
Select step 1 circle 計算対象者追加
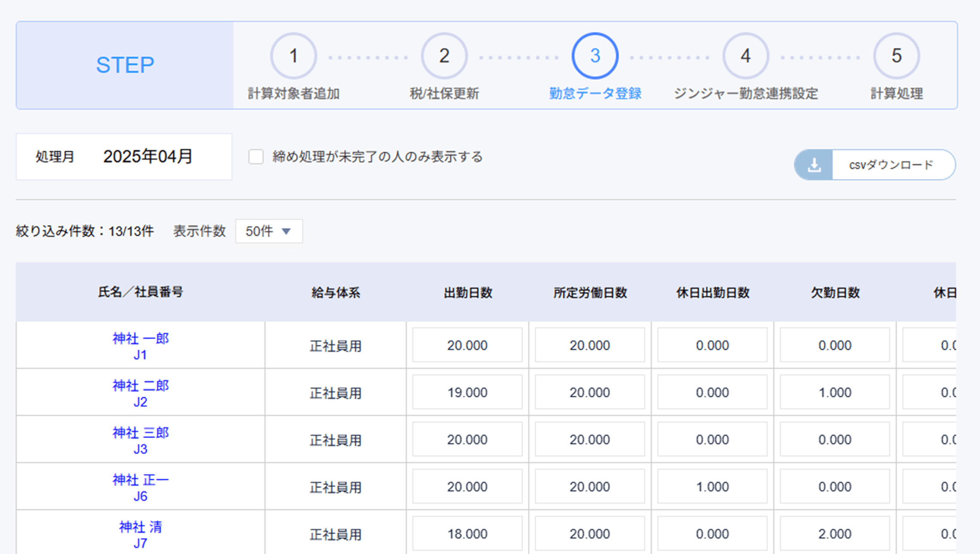tap(294, 56)
